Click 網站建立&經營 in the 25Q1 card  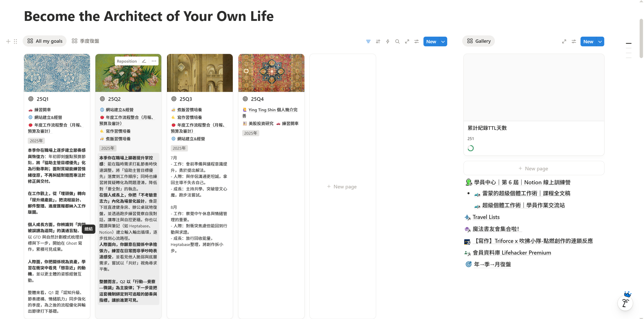point(45,117)
